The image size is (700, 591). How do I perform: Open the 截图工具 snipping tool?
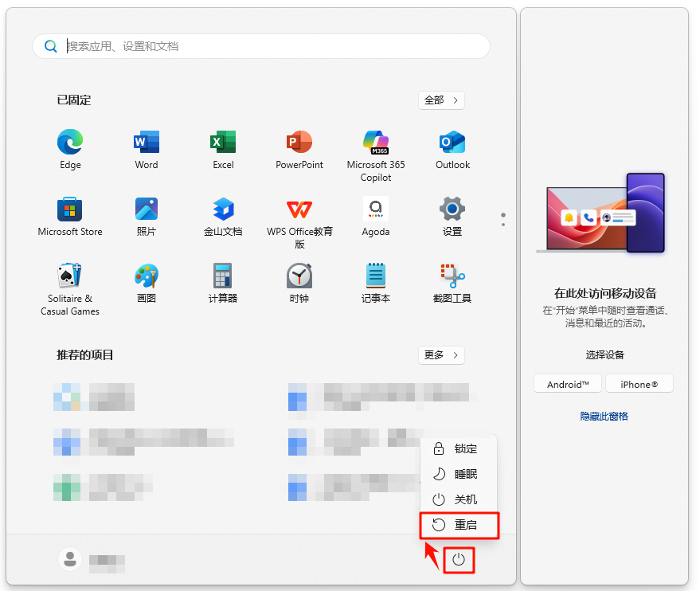click(x=452, y=277)
